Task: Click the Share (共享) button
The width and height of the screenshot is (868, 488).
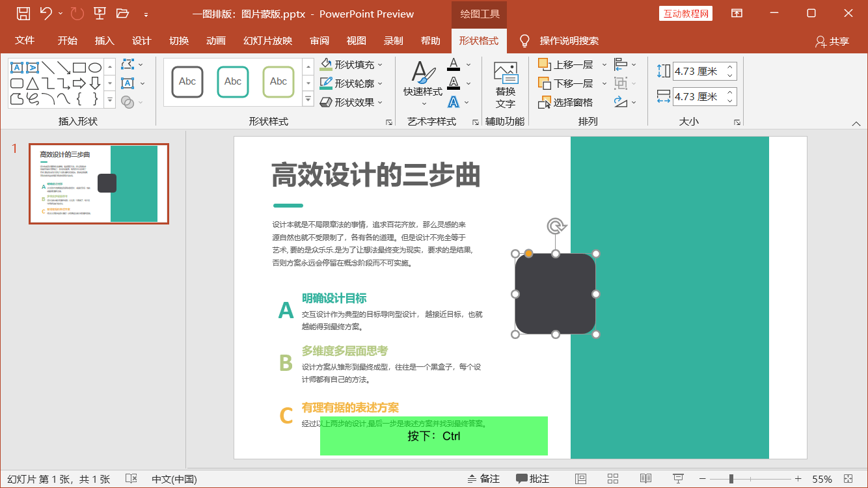Action: tap(832, 41)
